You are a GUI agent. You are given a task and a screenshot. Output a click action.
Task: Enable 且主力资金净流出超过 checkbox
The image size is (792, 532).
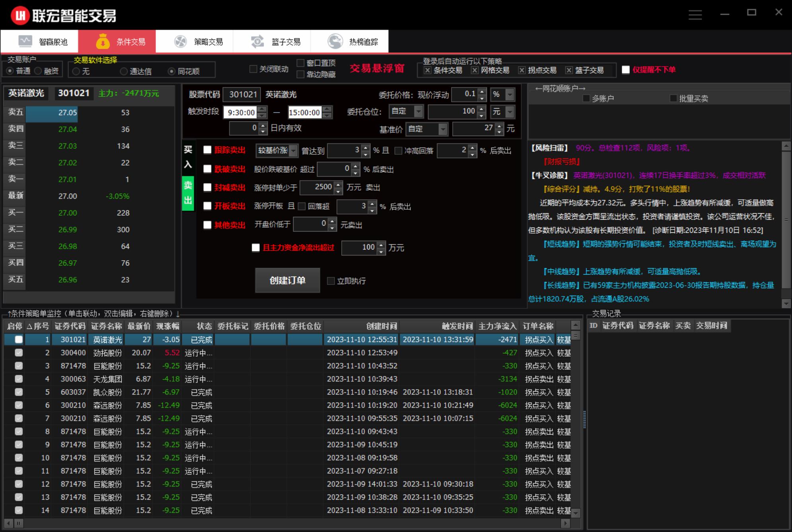tap(256, 248)
